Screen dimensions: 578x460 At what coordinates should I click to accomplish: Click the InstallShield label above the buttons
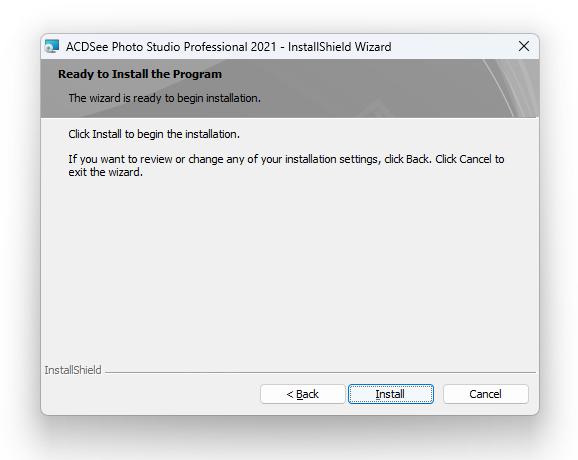(x=73, y=370)
